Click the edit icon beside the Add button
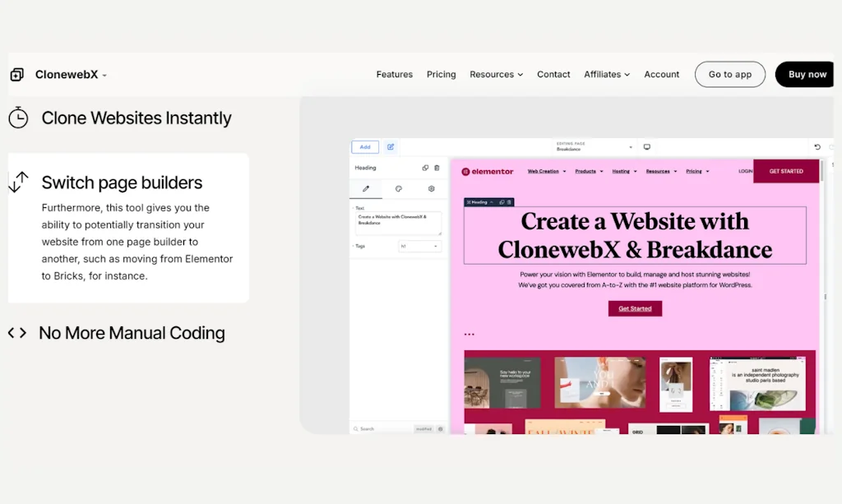842x504 pixels. 391,146
